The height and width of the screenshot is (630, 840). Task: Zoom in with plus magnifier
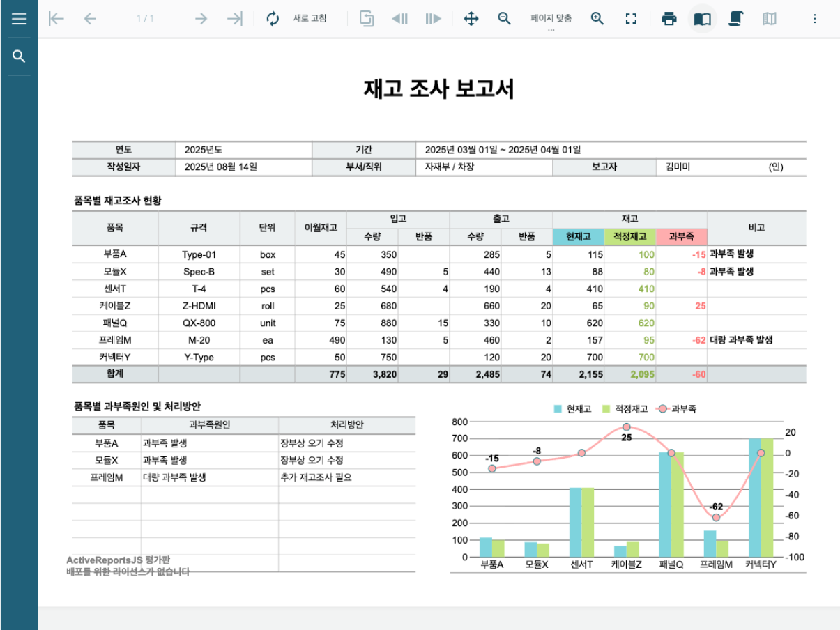coord(597,19)
